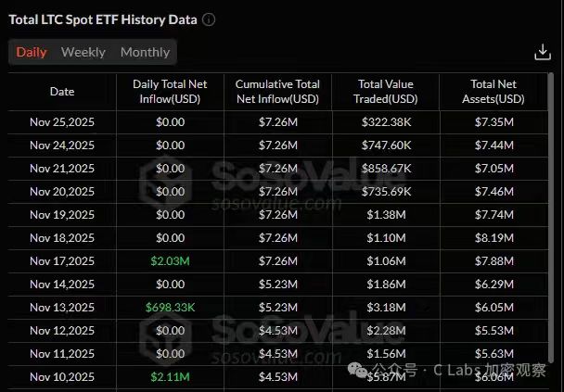This screenshot has width=564, height=392.
Task: Click the $7.05M net assets value
Action: tap(496, 169)
